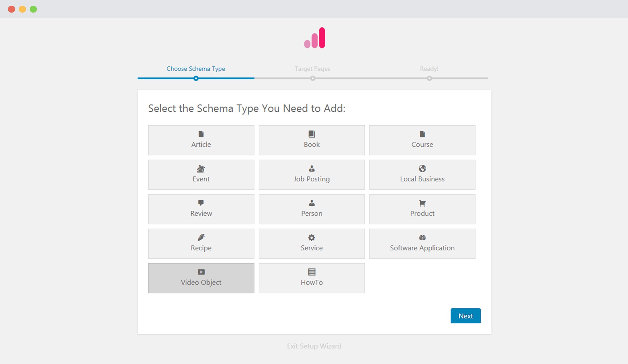The width and height of the screenshot is (628, 364).
Task: Select the Article schema icon
Action: (x=201, y=134)
